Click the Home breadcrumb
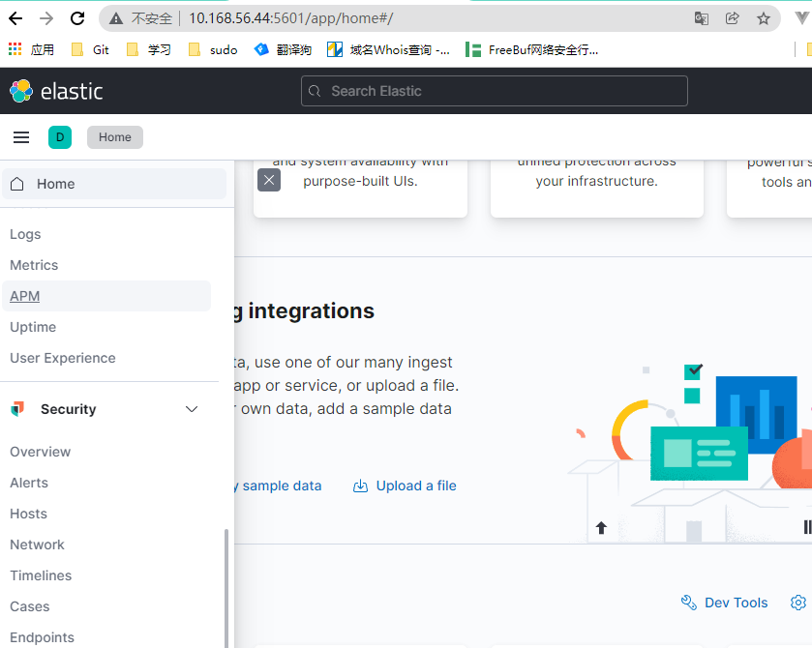This screenshot has height=648, width=812. pyautogui.click(x=115, y=137)
